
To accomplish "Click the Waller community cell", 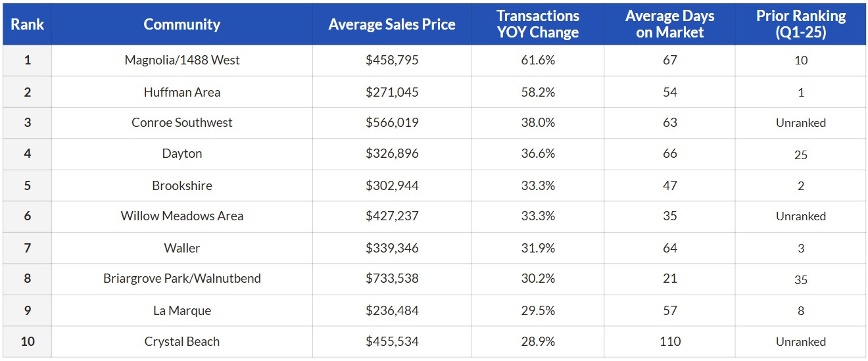I will coord(182,248).
